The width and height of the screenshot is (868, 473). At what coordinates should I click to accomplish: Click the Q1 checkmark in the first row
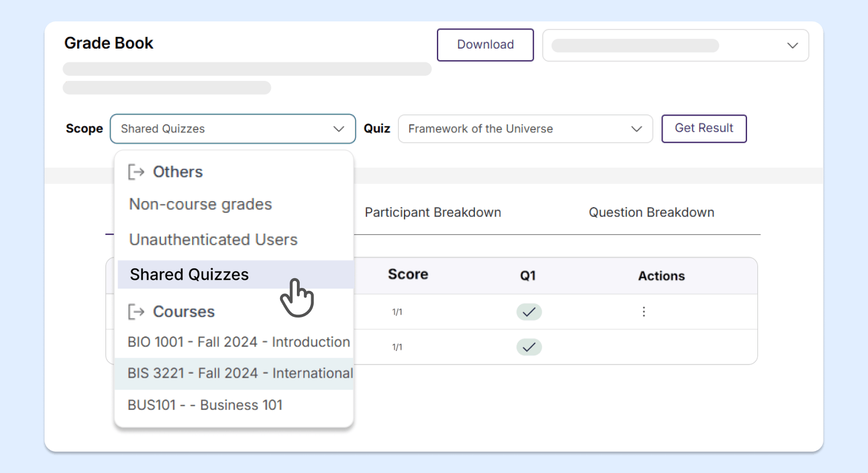point(529,312)
